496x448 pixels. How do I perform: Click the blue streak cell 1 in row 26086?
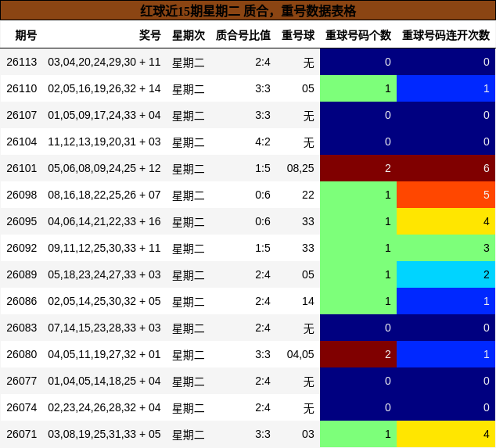[x=446, y=301]
